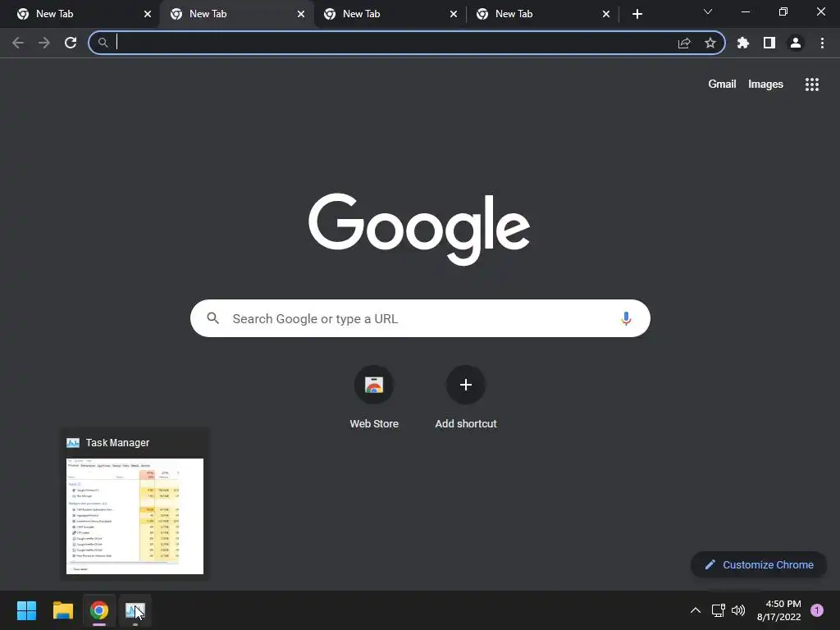Toggle the Chrome side panel icon
This screenshot has height=630, width=840.
(769, 43)
